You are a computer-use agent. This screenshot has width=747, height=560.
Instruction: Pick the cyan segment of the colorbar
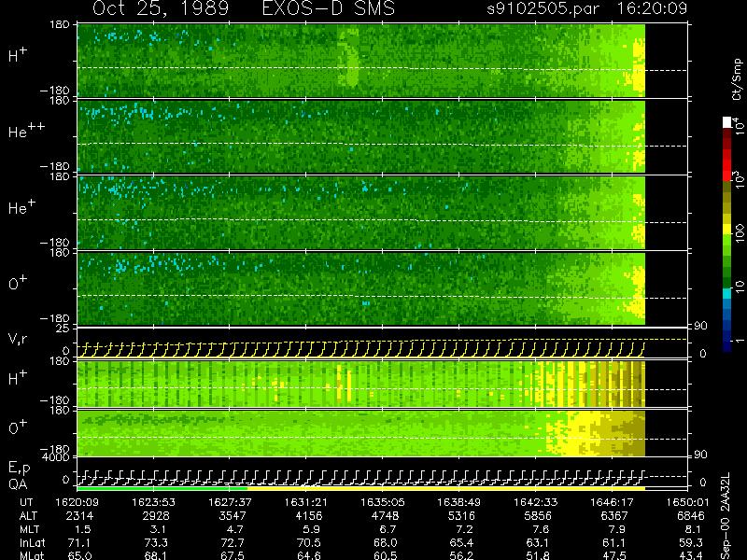(x=726, y=294)
